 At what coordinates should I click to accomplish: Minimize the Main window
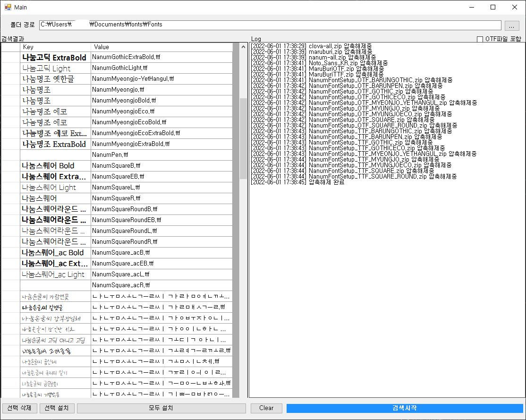[472, 7]
